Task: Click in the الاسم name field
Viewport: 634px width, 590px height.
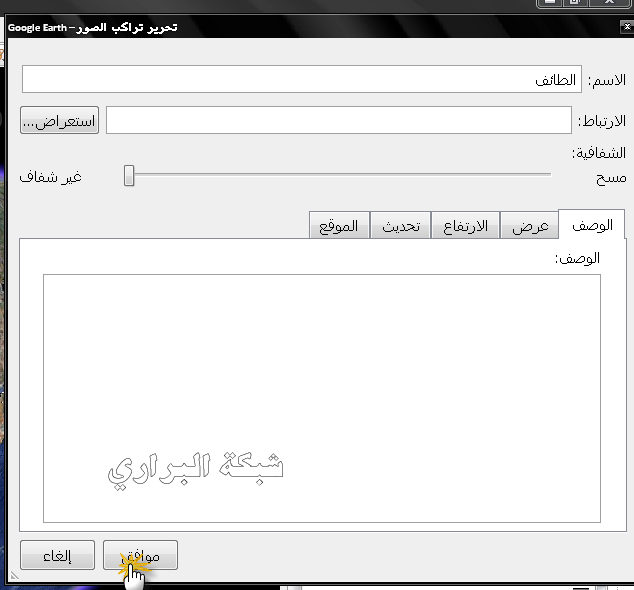Action: point(302,79)
